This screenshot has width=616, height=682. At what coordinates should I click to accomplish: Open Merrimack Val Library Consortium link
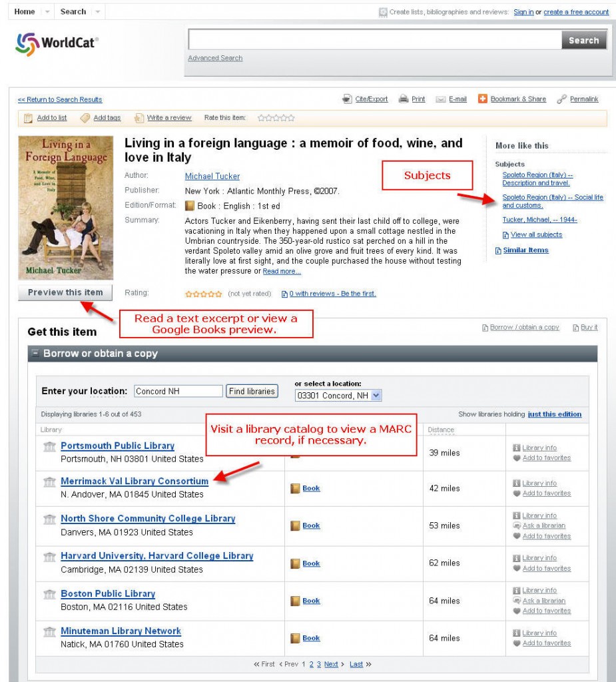[x=135, y=481]
